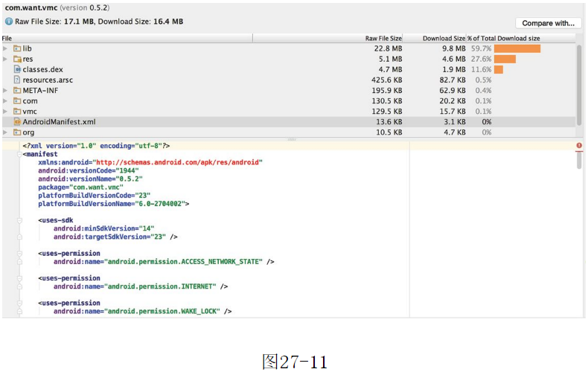Expand the lib folder tree node
Image resolution: width=588 pixels, height=372 pixels.
pyautogui.click(x=5, y=48)
